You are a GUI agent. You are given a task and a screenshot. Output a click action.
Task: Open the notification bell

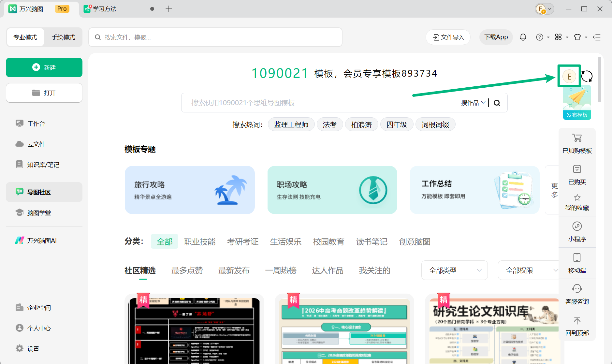pos(523,37)
